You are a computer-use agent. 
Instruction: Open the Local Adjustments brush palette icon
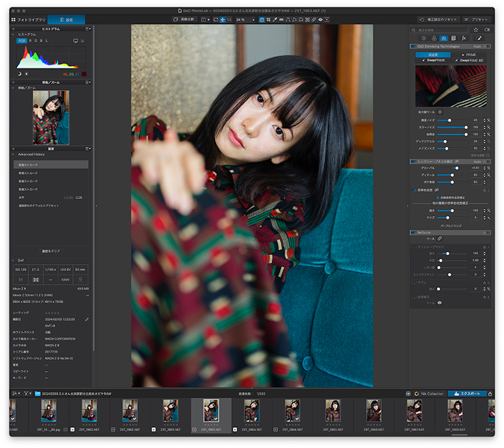click(479, 38)
